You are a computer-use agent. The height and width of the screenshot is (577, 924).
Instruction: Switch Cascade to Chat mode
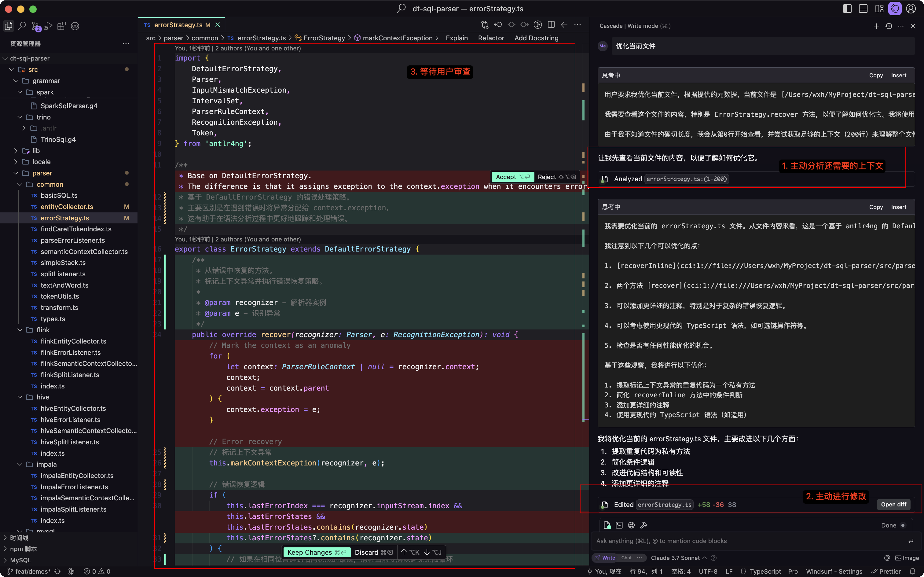click(626, 557)
